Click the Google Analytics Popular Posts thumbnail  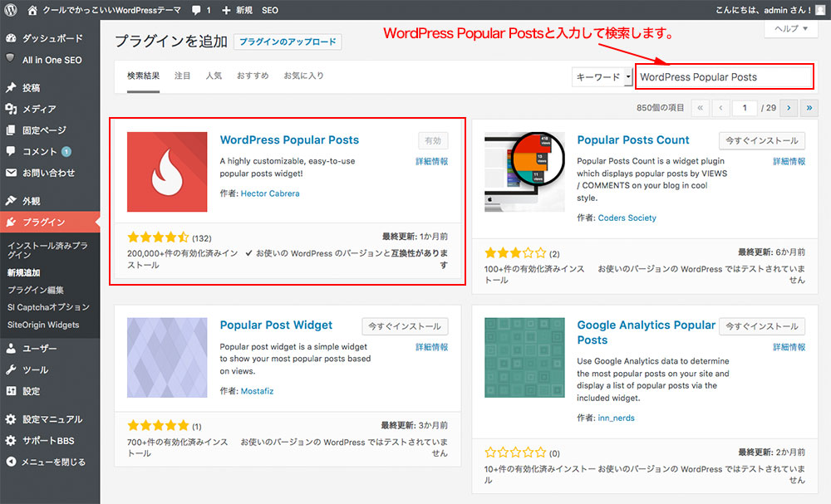tap(524, 357)
